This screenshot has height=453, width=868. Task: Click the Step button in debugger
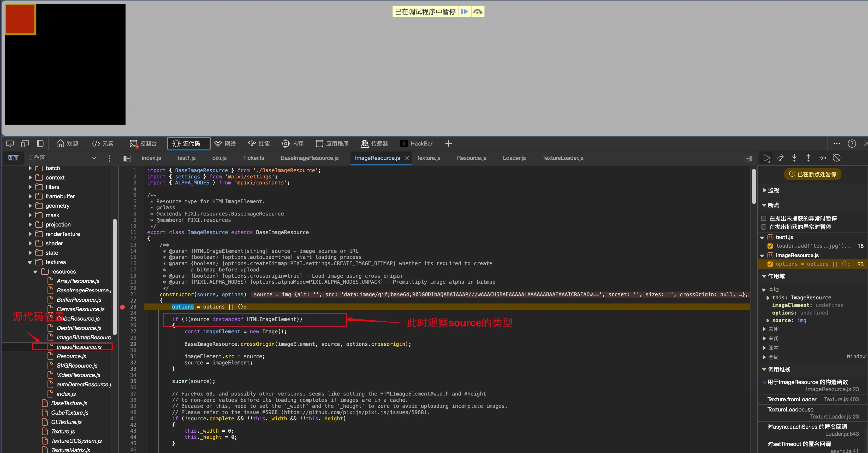(x=823, y=158)
